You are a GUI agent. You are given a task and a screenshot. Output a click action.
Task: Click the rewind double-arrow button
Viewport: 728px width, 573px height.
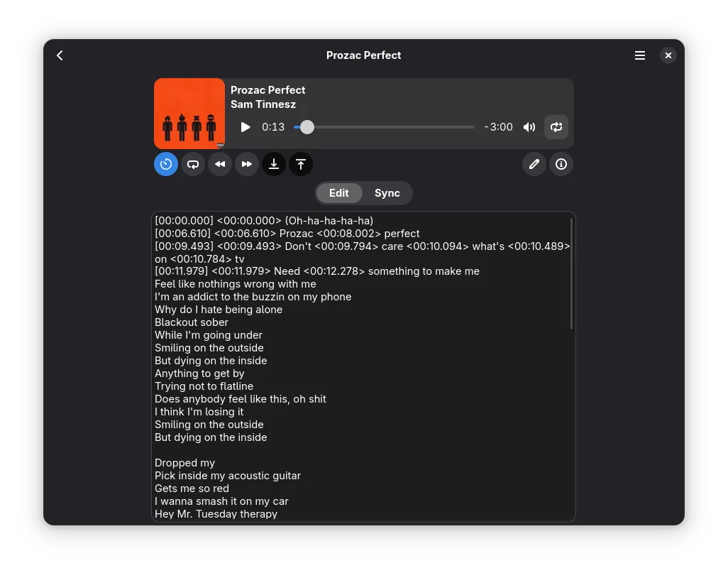220,164
